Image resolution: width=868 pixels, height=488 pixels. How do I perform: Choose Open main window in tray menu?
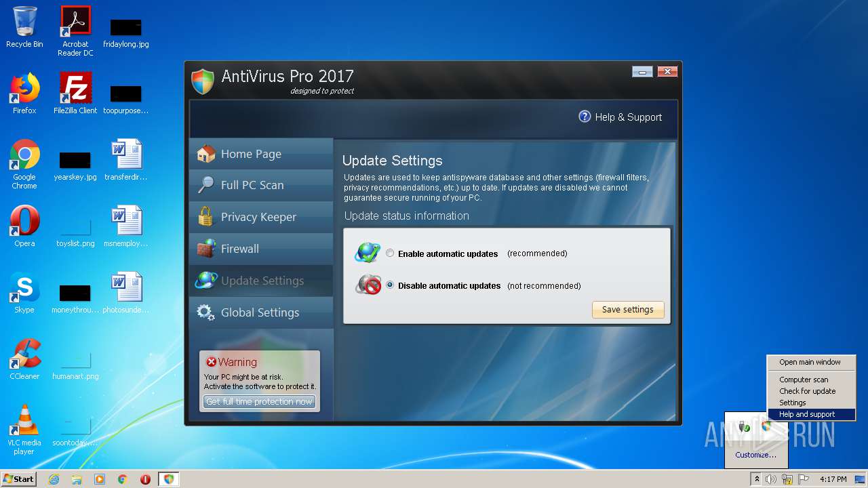pyautogui.click(x=811, y=362)
